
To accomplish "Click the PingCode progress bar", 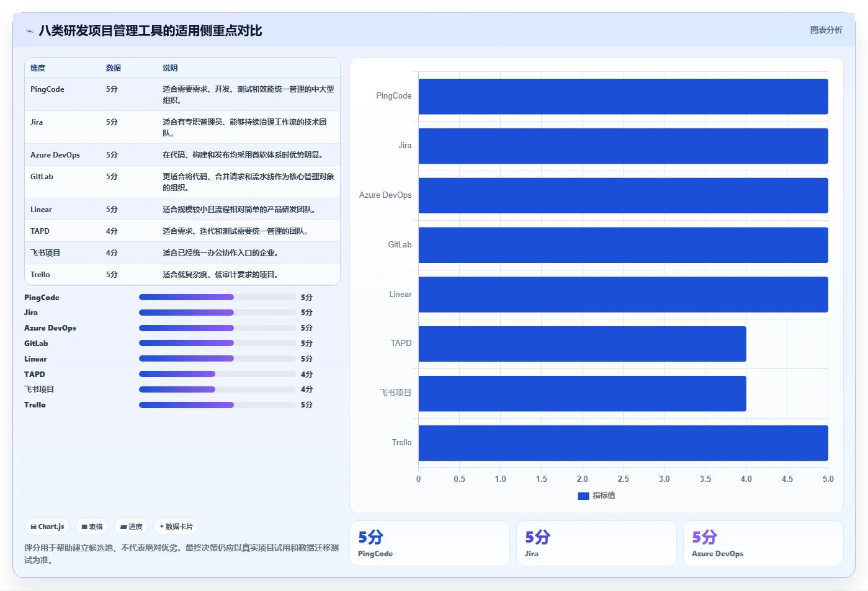I will click(x=217, y=297).
